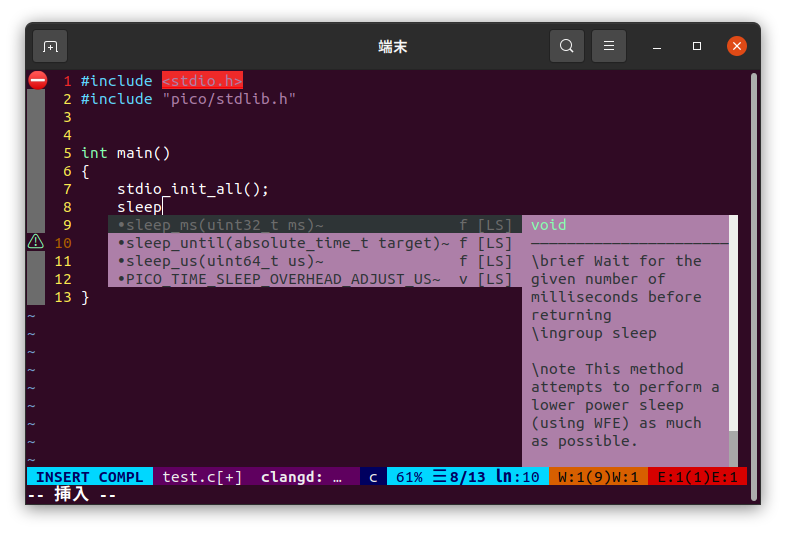Open a new terminal tab
Viewport: 786px width, 533px height.
(x=50, y=46)
